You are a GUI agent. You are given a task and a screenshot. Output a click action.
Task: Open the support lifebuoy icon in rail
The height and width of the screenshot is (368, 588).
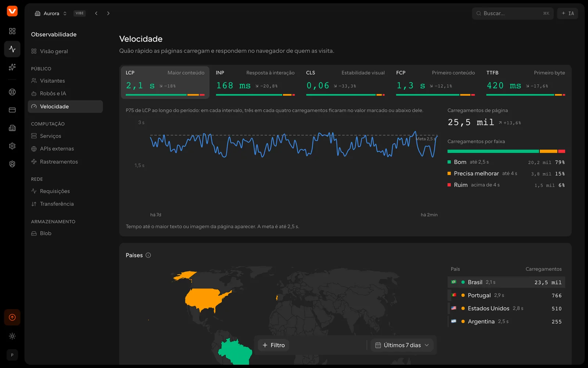(12, 92)
